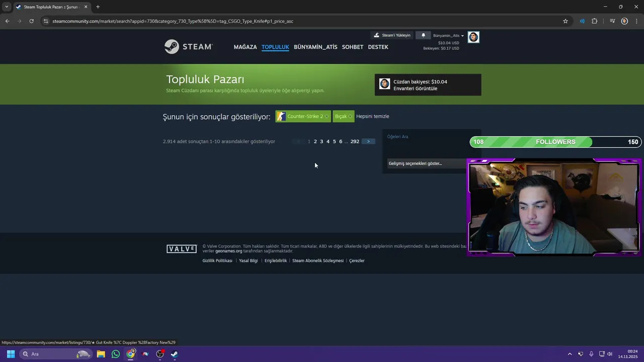Open the MAĞAZA menu
The width and height of the screenshot is (644, 362).
245,47
